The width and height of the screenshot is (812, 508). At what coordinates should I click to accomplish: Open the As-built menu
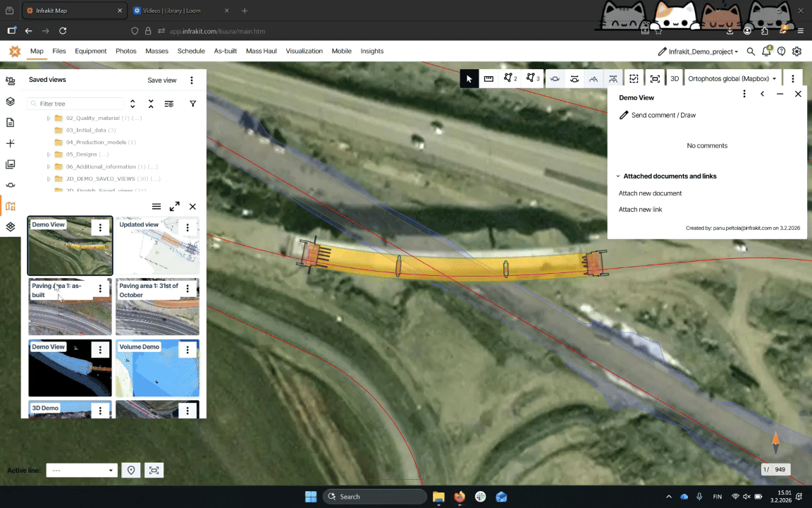tap(226, 51)
